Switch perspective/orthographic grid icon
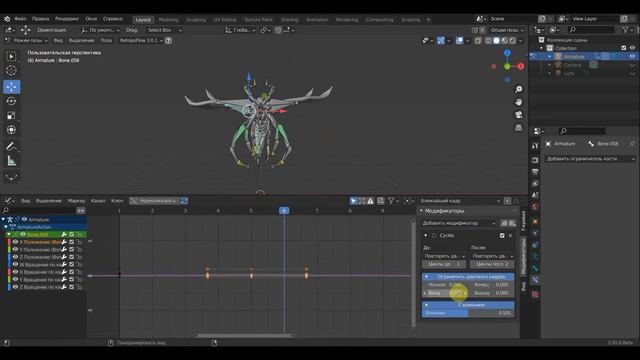Screen dimensions: 640x360 pos(518,128)
